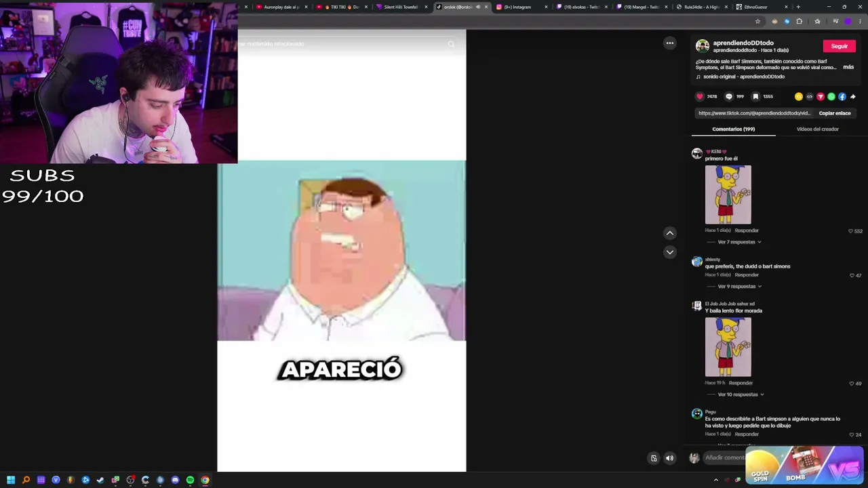Open the Windows Start menu
Viewport: 868px width, 488px height.
click(11, 480)
